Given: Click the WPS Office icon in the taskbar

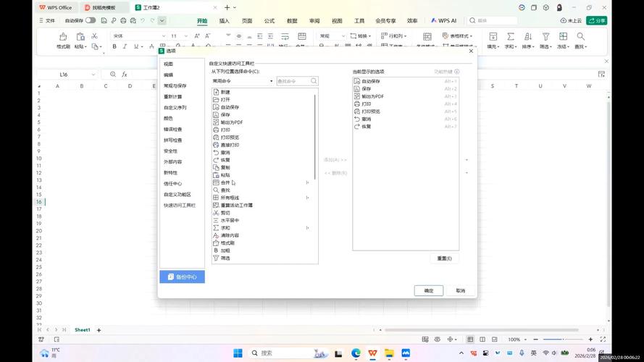Looking at the screenshot, I should [372, 353].
